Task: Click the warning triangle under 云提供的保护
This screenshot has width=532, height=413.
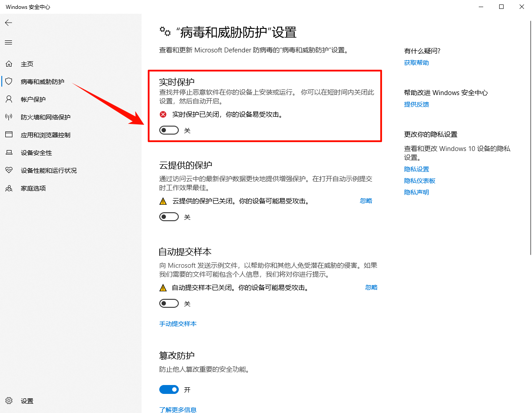Action: [x=163, y=201]
